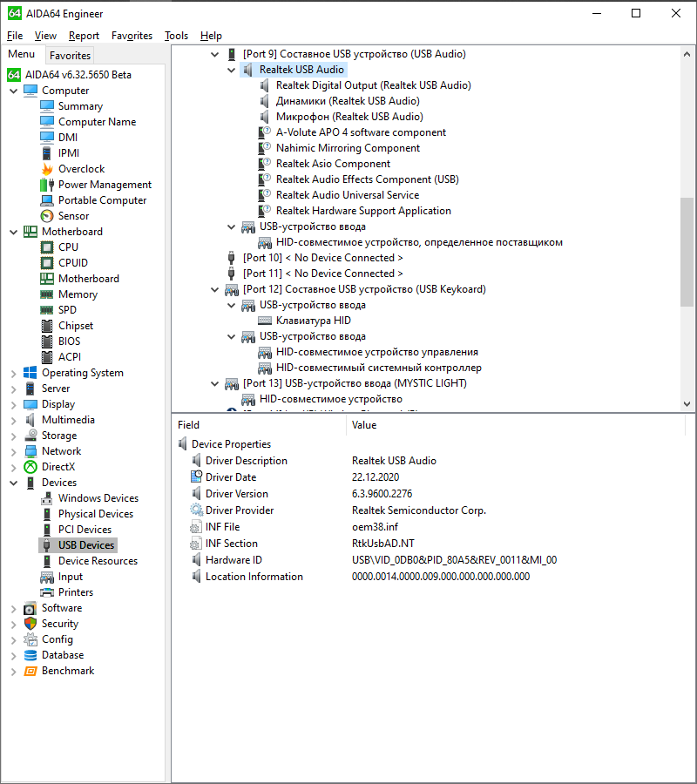Click the BIOS chip icon

tap(47, 341)
